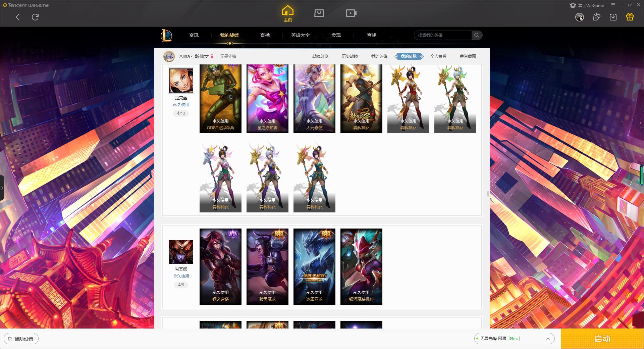Select the 我的皮肤 sub-tab
Screen dimensions: 644x349
pos(409,56)
